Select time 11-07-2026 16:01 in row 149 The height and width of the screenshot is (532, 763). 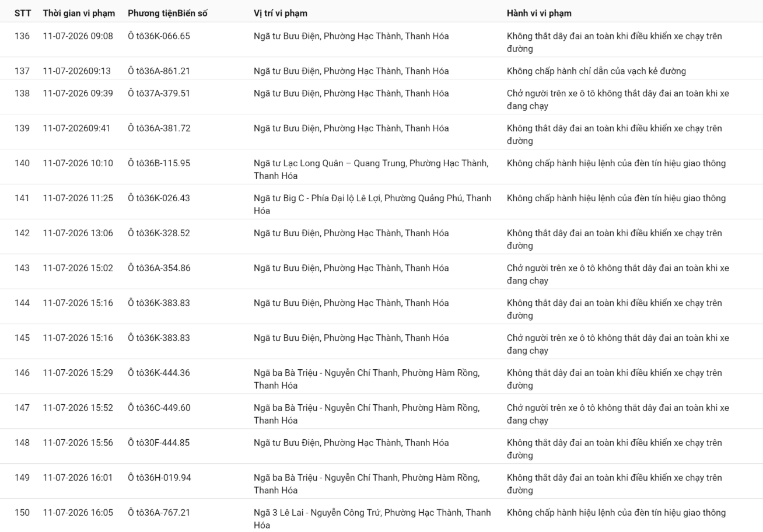(78, 478)
